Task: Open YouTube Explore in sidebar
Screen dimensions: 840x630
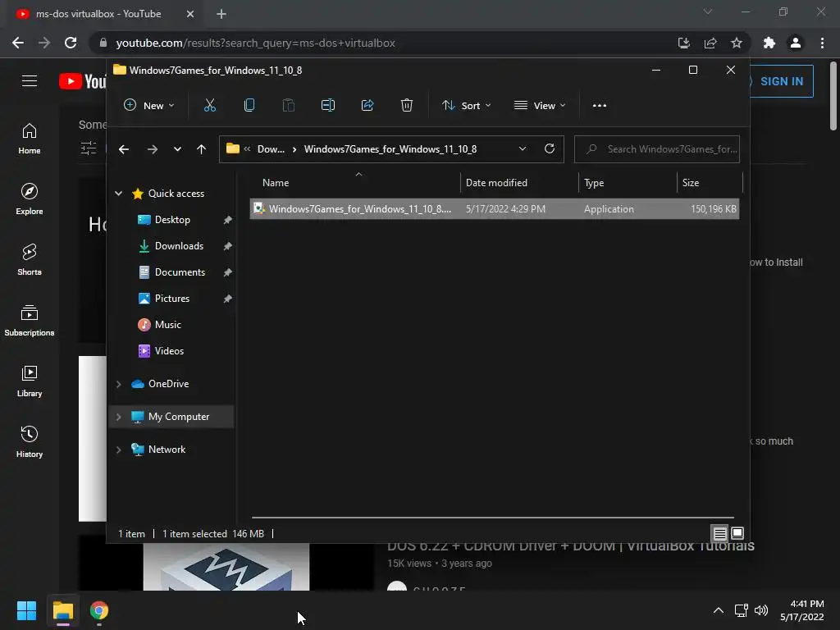Action: 30,199
